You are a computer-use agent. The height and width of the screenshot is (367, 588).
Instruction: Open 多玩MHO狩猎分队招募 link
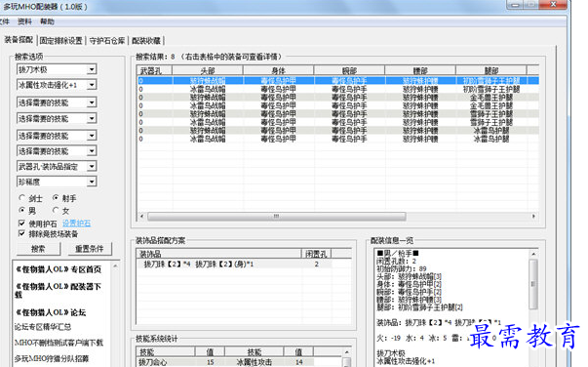[x=52, y=358]
